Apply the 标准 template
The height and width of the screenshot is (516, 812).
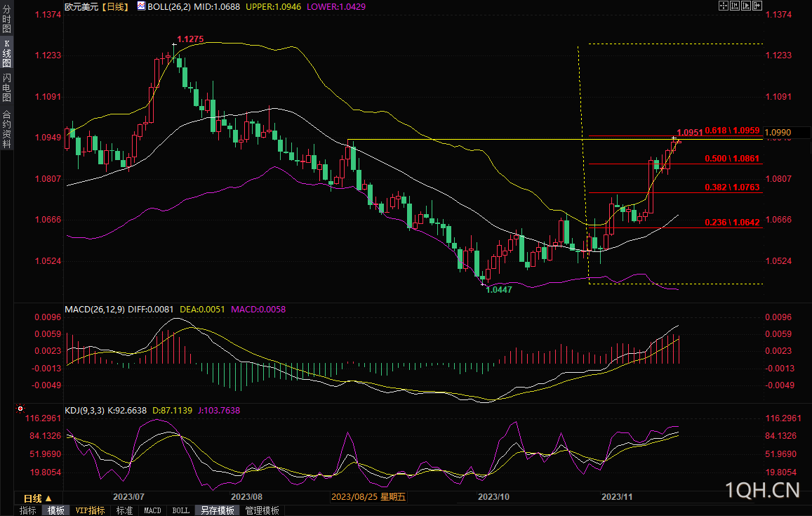[x=124, y=510]
